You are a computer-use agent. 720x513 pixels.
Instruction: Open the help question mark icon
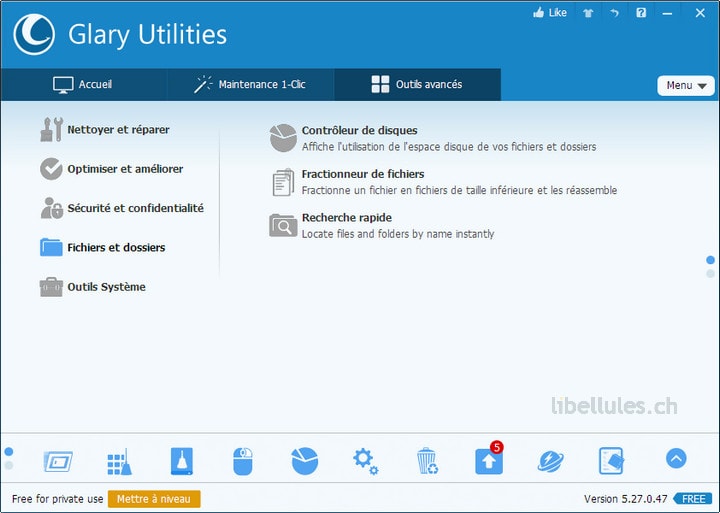[641, 13]
